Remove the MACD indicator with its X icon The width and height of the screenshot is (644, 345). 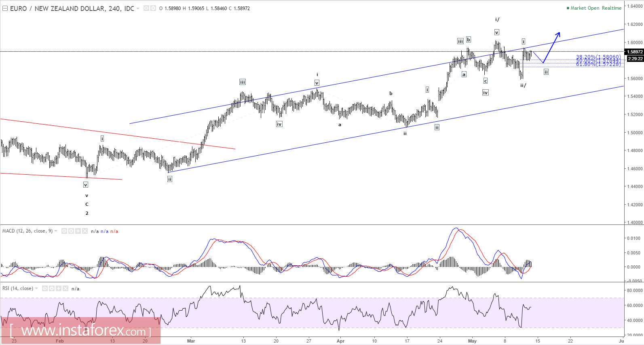[85, 231]
